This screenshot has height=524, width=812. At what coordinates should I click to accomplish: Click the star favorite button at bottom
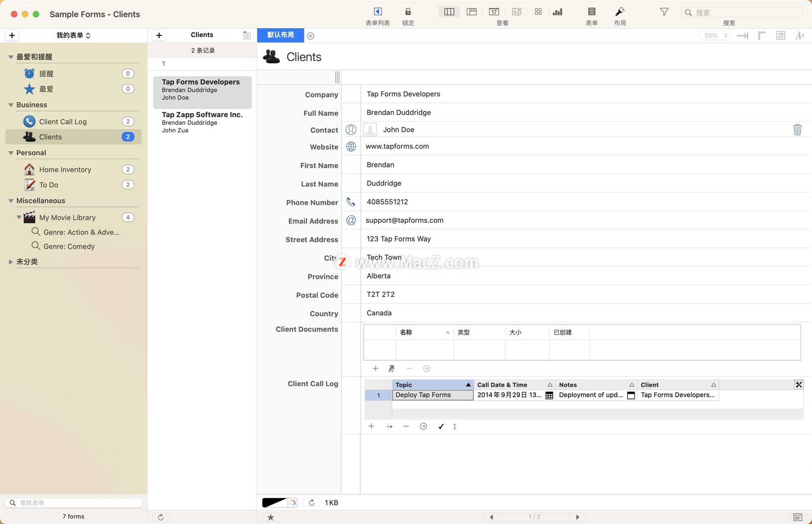pyautogui.click(x=271, y=517)
